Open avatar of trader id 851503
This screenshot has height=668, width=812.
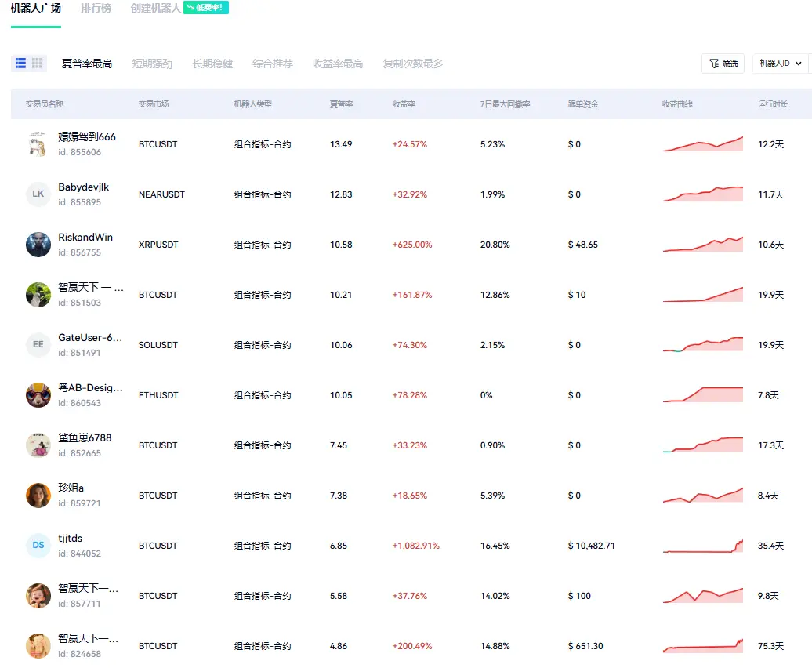(x=38, y=295)
